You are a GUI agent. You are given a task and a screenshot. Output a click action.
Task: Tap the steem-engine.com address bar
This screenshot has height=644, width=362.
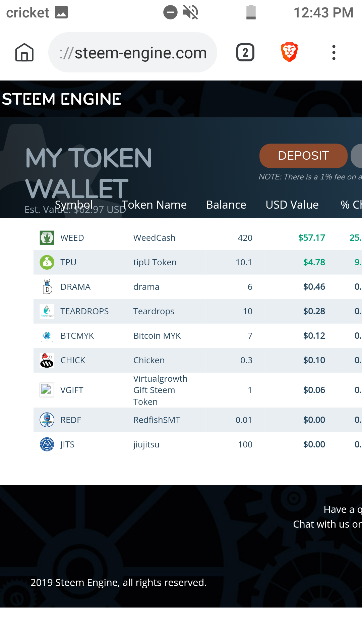[133, 53]
